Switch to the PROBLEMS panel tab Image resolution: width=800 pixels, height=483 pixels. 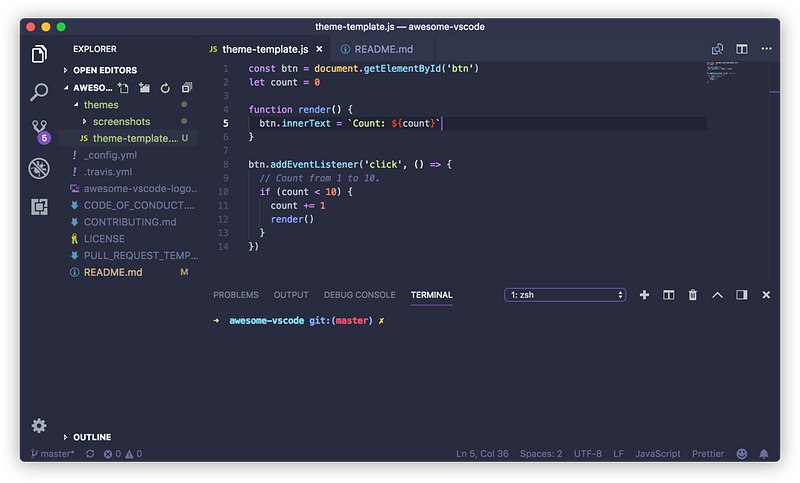coord(236,295)
